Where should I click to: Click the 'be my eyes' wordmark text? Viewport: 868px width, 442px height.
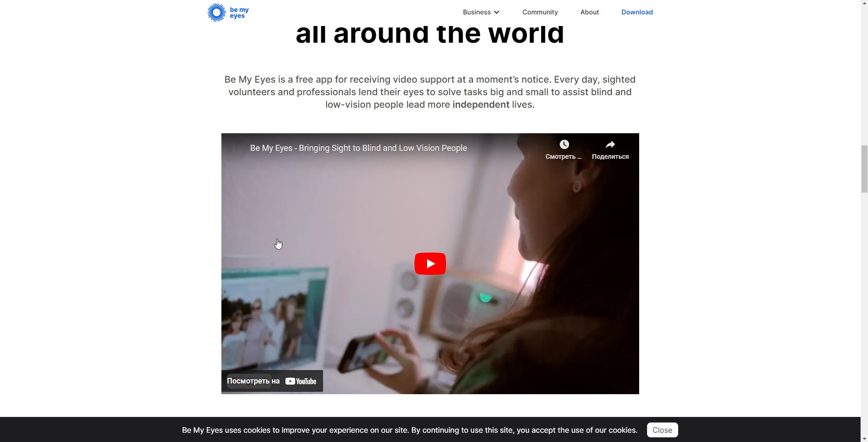point(239,13)
